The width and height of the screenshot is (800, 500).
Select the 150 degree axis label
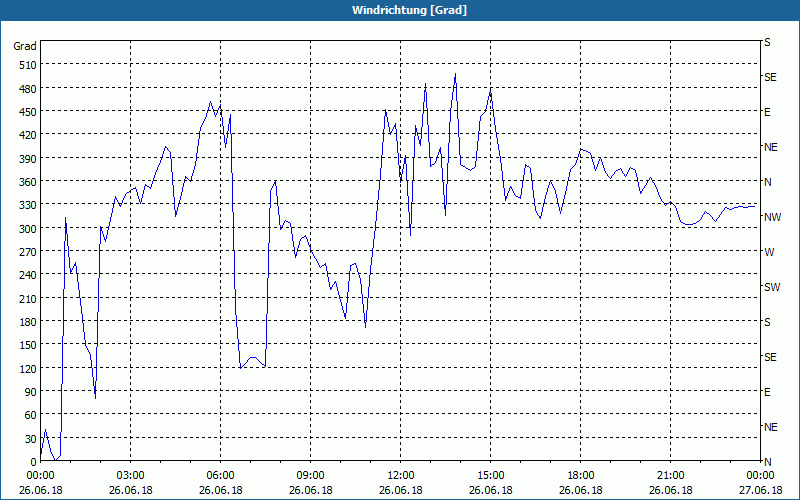[28, 345]
